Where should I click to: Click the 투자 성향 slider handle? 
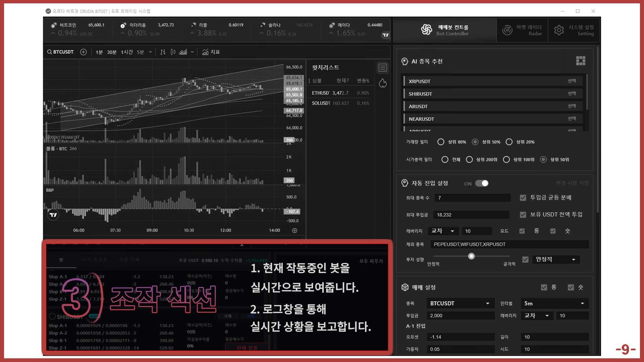coord(471,256)
